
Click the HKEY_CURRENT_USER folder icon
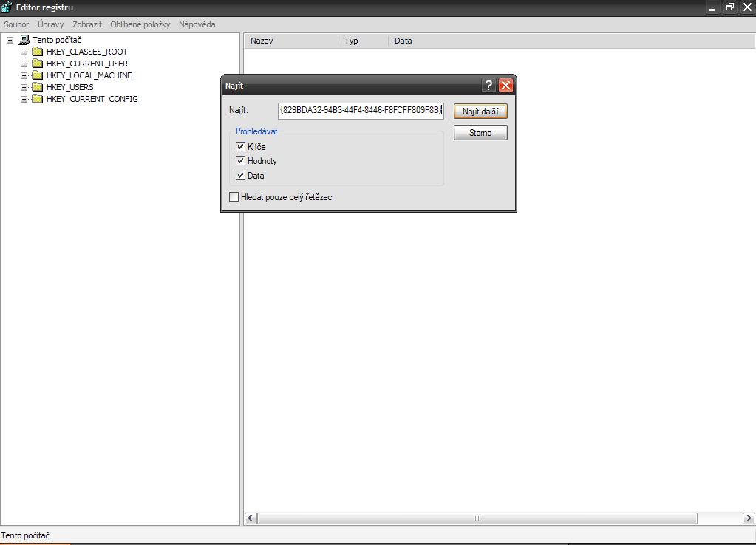pos(38,64)
